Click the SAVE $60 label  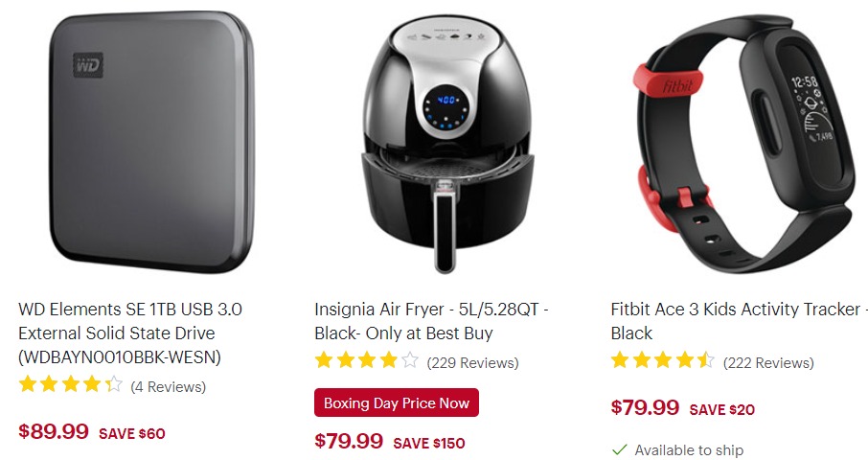point(132,433)
